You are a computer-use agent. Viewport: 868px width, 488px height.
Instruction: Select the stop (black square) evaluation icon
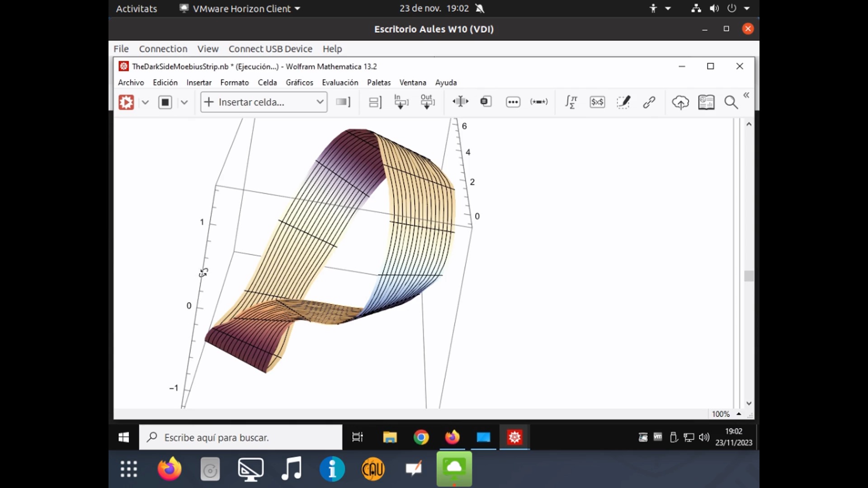(165, 102)
